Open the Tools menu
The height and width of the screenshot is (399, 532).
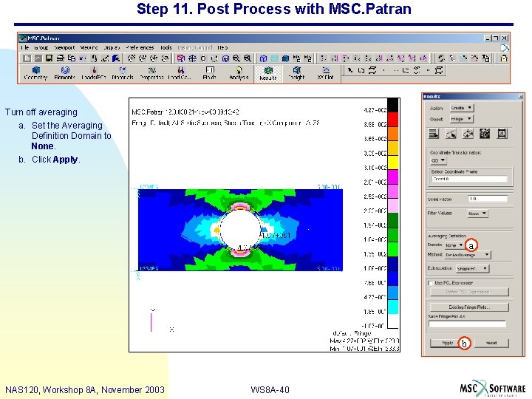click(x=166, y=47)
